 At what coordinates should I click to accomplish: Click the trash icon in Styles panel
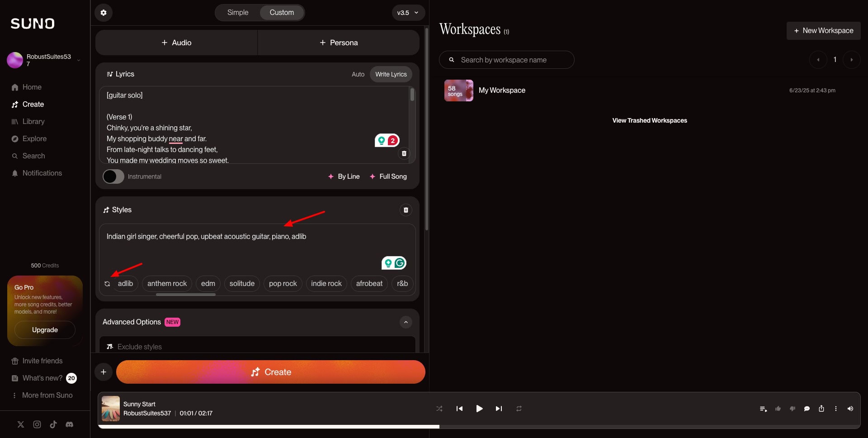[406, 210]
